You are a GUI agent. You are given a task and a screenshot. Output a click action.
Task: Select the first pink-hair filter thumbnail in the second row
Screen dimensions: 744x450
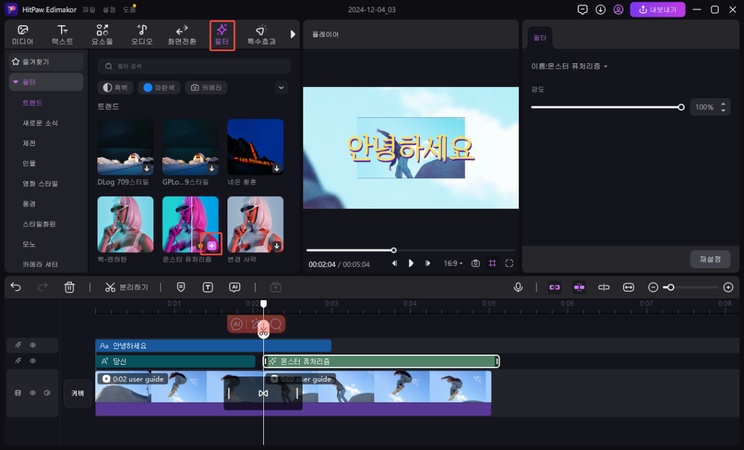(125, 225)
